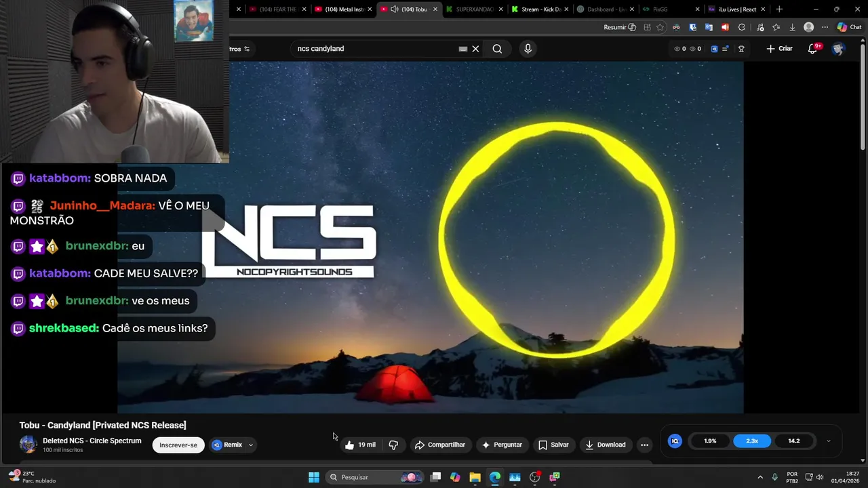Open File Explorer from the taskbar

pos(475,477)
